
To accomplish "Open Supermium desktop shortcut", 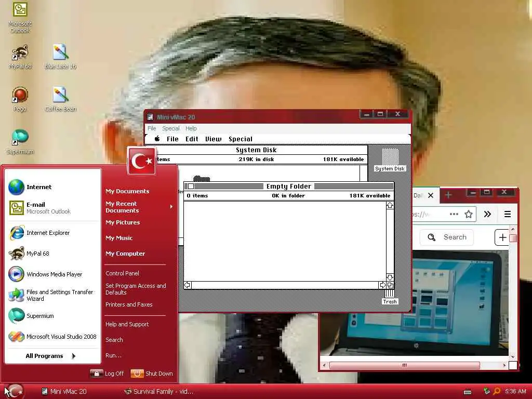I will pos(20,142).
